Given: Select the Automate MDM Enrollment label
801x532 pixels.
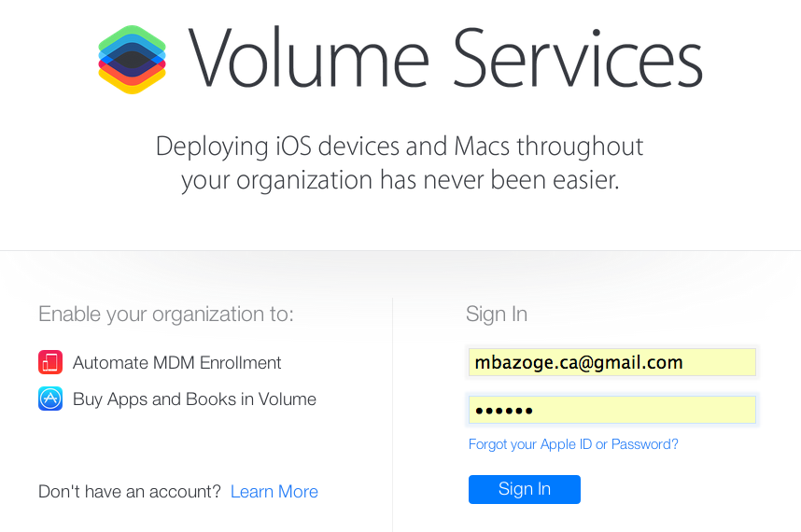Looking at the screenshot, I should point(176,362).
